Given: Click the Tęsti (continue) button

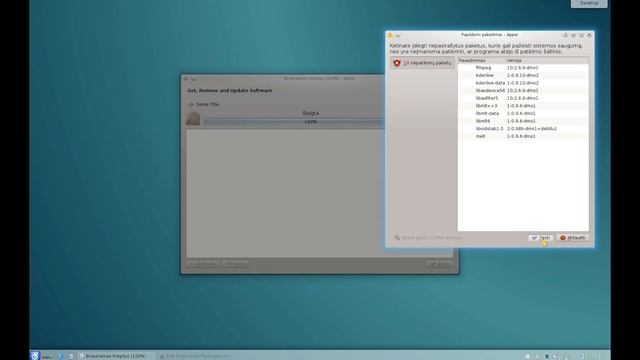Looking at the screenshot, I should tap(540, 238).
